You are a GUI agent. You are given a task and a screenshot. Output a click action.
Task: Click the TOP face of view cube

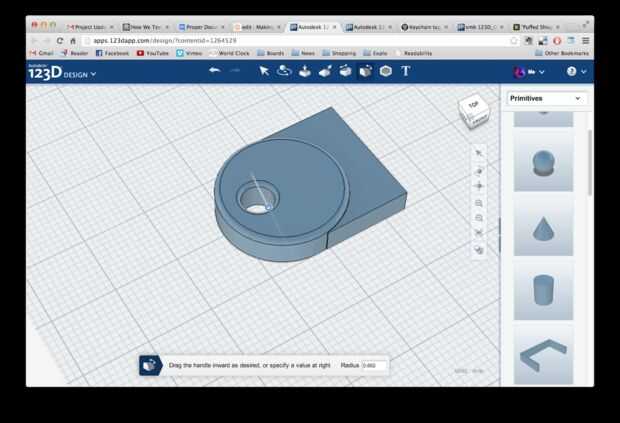pos(473,105)
